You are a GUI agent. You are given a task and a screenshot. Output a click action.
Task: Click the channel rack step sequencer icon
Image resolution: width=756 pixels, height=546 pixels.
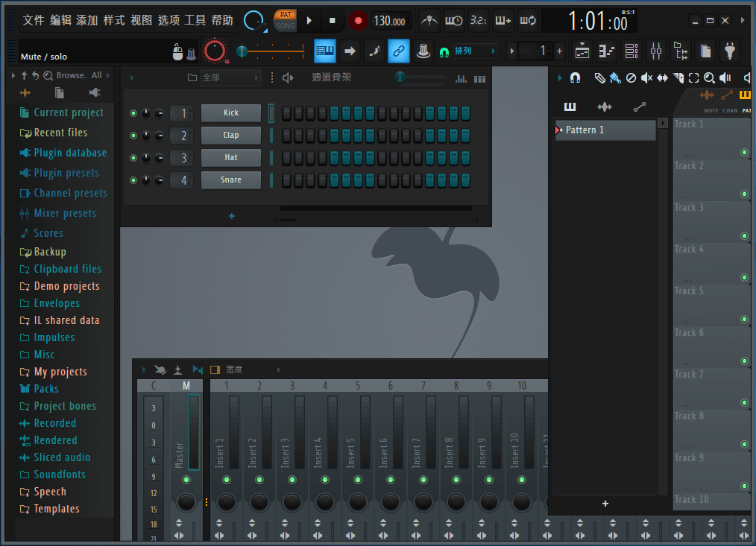click(479, 78)
